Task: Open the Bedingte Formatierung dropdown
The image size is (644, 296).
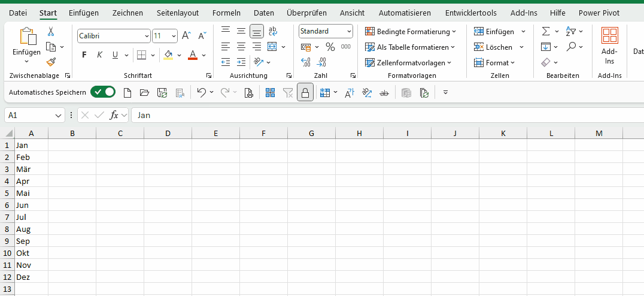Action: coord(411,31)
